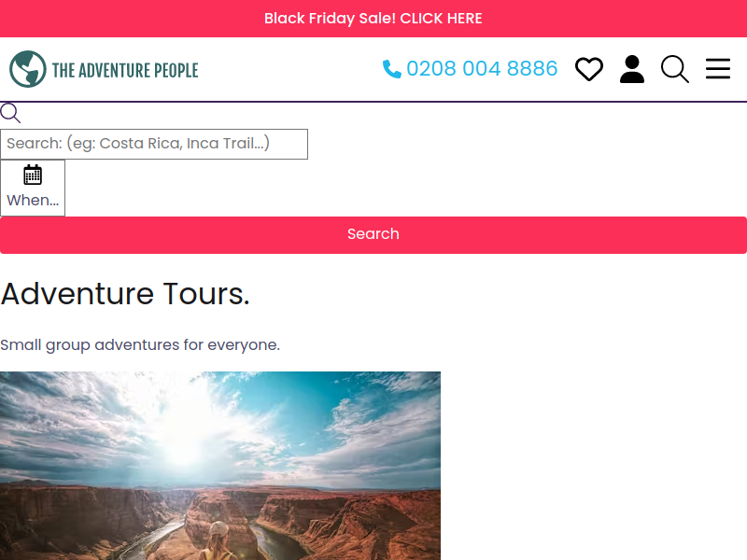Click the bright sun in the canyon image
Image resolution: width=747 pixels, height=560 pixels.
click(183, 441)
